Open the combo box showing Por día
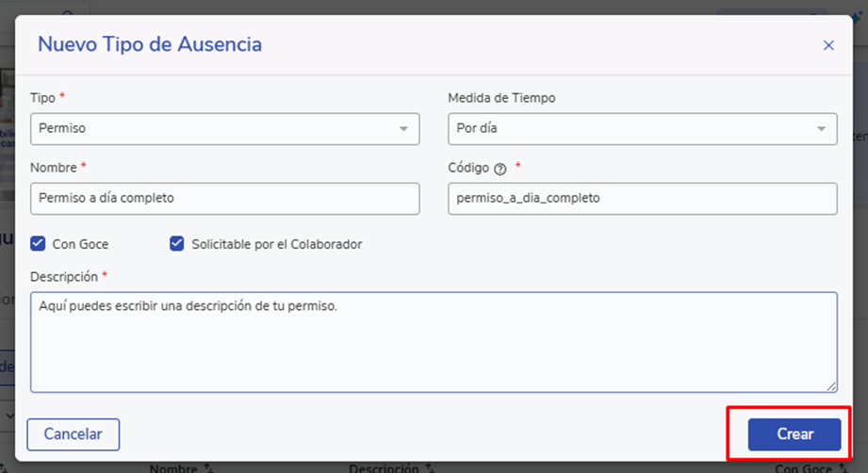868x473 pixels. [630, 129]
